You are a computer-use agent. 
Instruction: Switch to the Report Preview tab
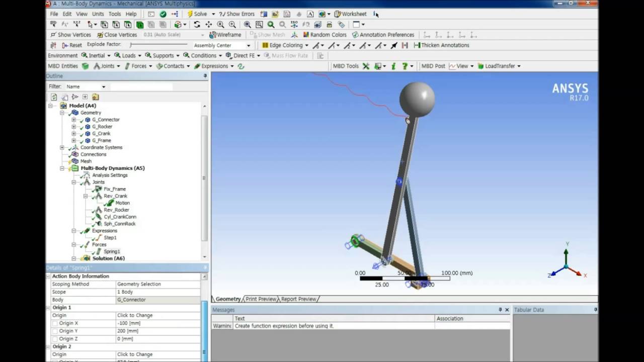[x=298, y=299]
